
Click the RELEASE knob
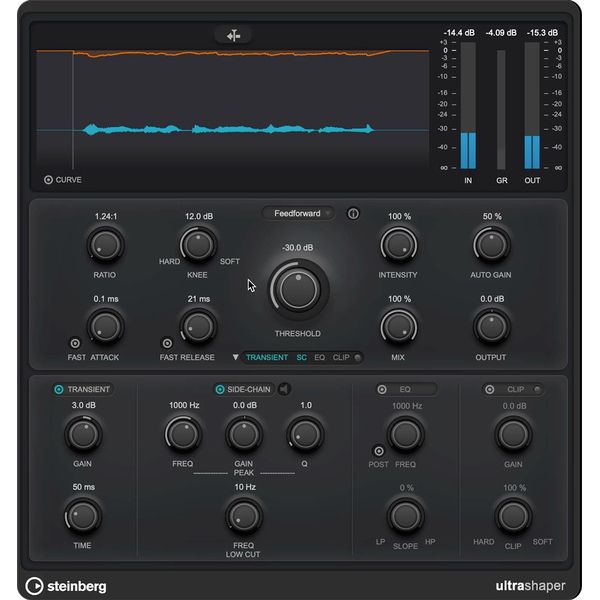tap(198, 327)
